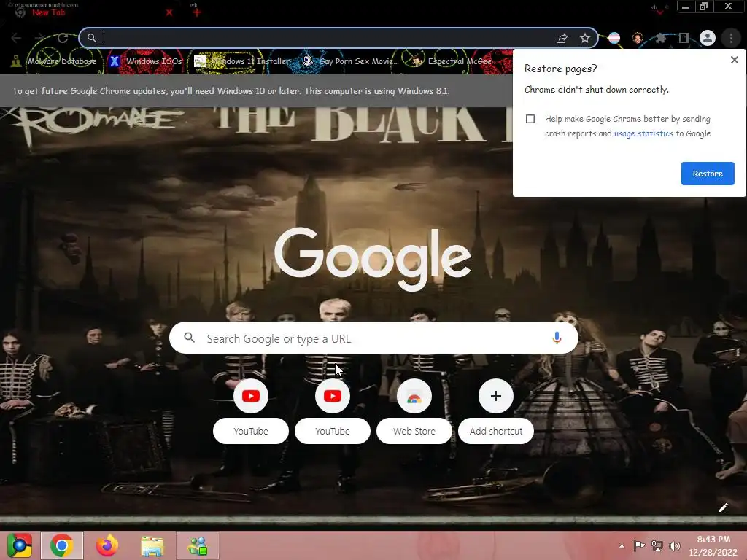Click the share this page icon
This screenshot has width=747, height=560.
pyautogui.click(x=562, y=38)
